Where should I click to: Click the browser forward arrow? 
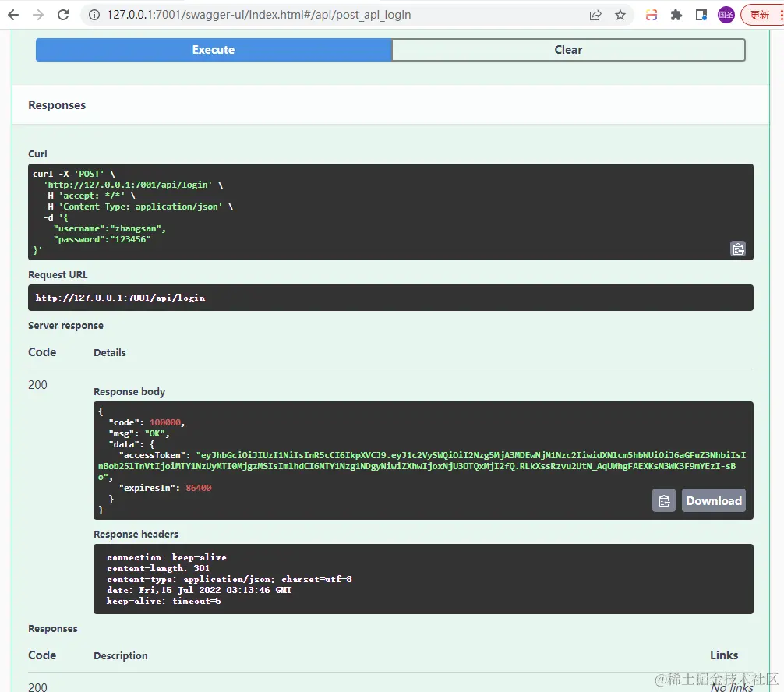pyautogui.click(x=38, y=15)
